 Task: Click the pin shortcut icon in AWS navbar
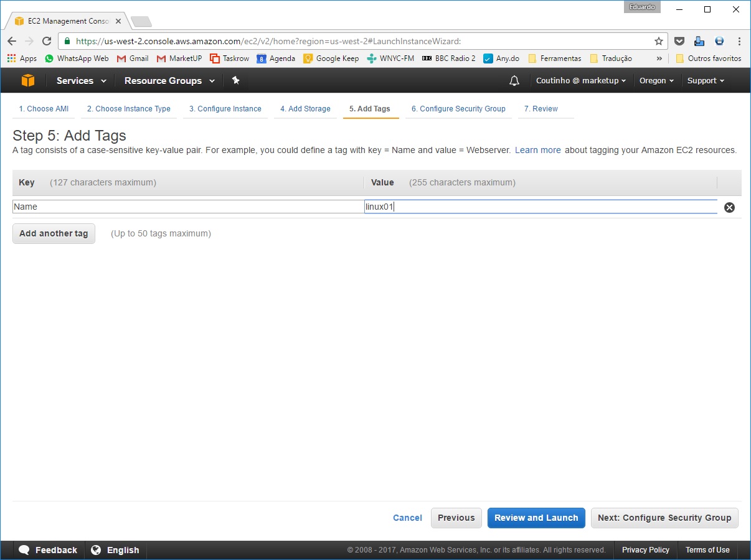click(x=235, y=80)
